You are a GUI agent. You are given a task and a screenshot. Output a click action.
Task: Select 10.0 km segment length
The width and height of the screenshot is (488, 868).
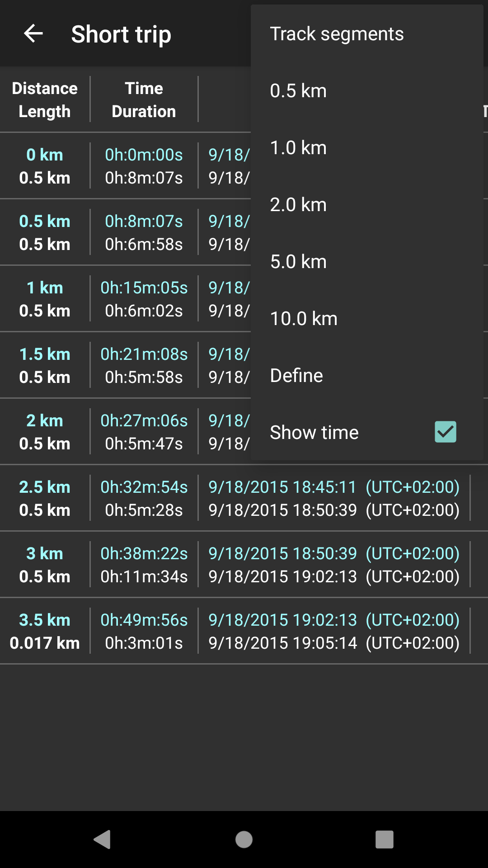coord(304,319)
